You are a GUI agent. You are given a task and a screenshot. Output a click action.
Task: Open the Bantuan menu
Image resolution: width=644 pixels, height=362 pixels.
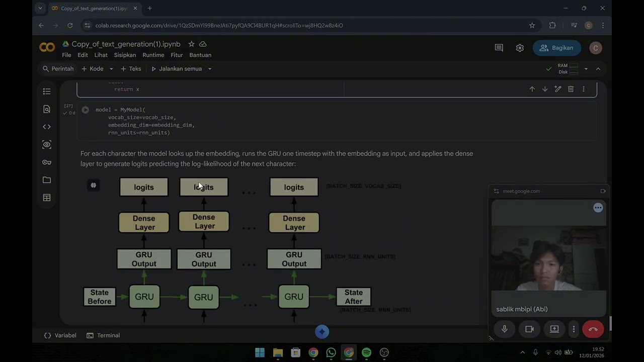coord(200,55)
